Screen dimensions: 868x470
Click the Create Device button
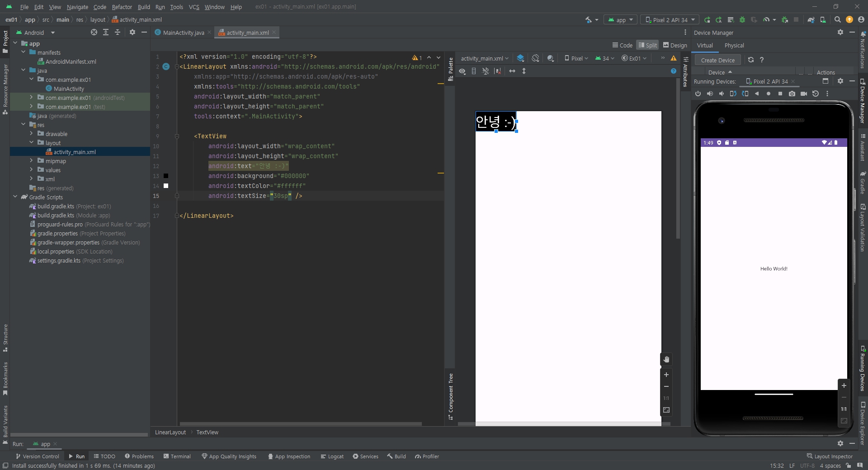click(x=717, y=60)
